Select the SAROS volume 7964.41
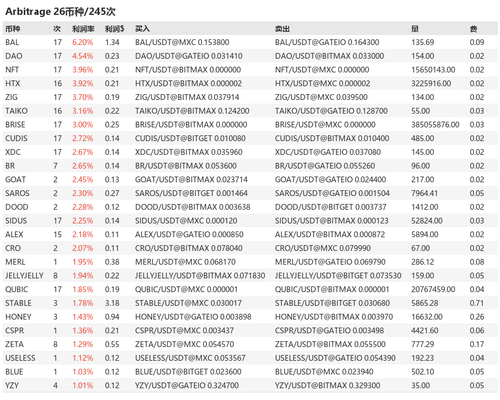This screenshot has height=400, width=500. pyautogui.click(x=425, y=193)
